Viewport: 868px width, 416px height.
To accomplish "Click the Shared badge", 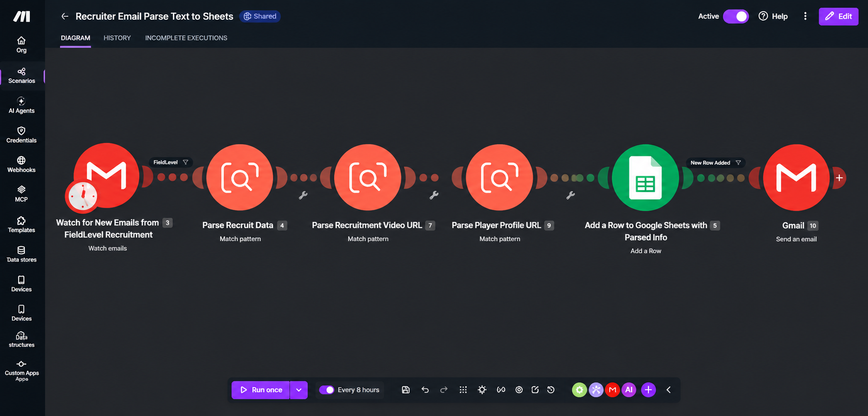I will pyautogui.click(x=260, y=16).
